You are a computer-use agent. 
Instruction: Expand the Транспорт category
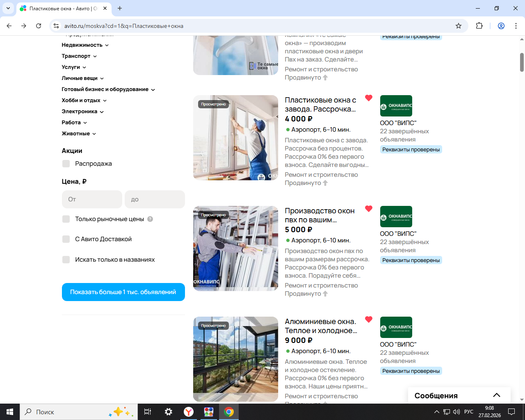click(79, 56)
